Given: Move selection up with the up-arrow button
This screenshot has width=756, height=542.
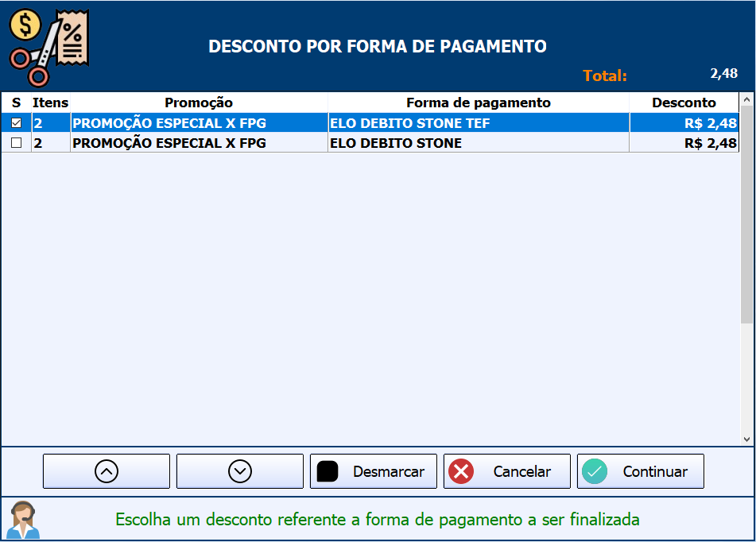Looking at the screenshot, I should pyautogui.click(x=106, y=471).
